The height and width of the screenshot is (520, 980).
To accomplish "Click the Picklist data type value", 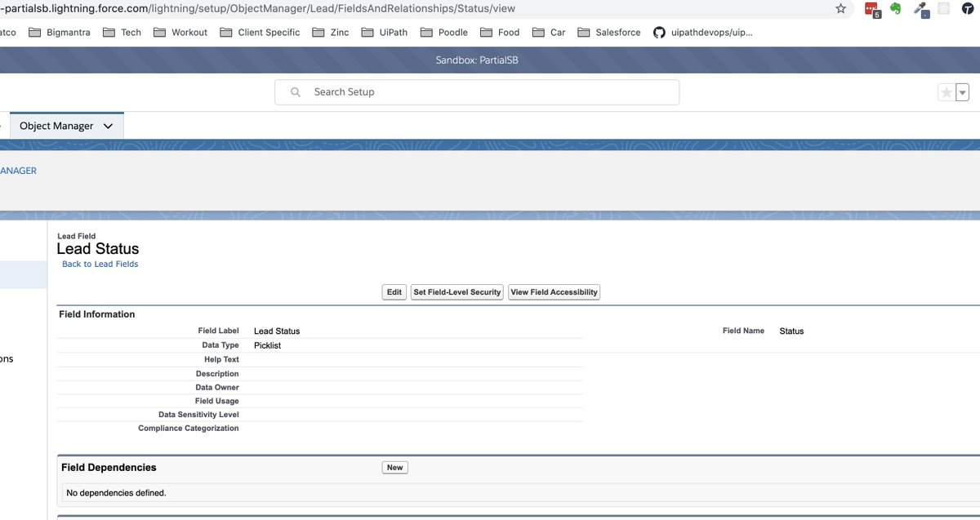I will click(x=267, y=346).
